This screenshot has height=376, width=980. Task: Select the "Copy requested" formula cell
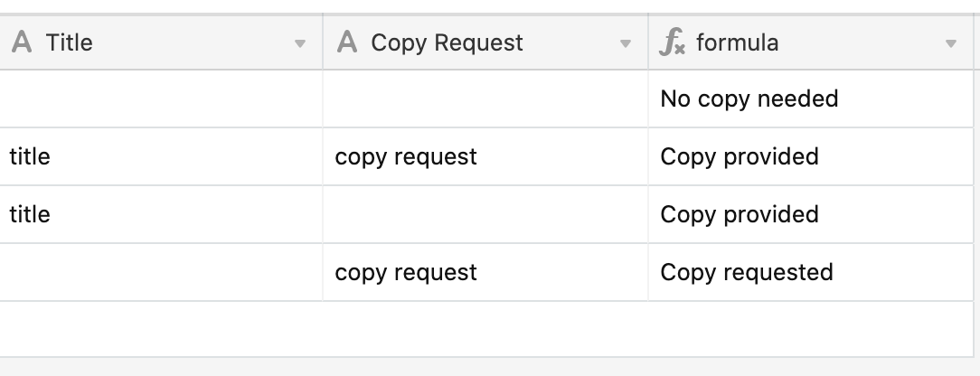pos(811,272)
